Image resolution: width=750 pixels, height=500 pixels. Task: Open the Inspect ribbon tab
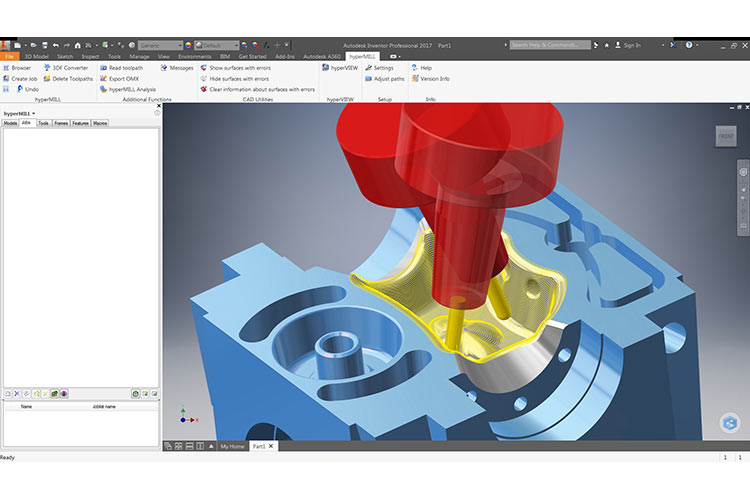(90, 56)
